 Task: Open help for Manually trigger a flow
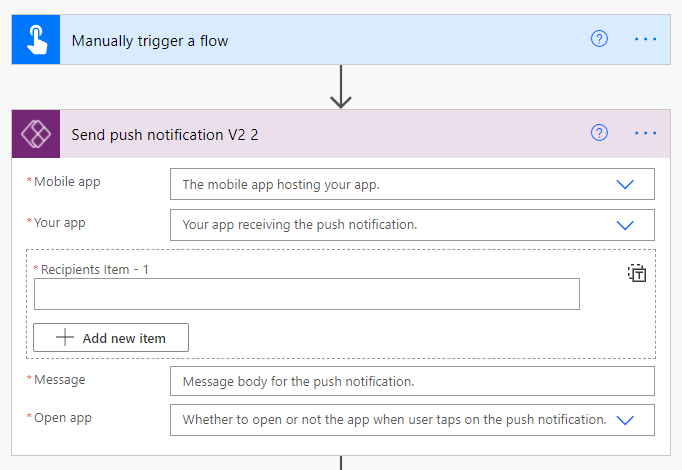tap(599, 40)
